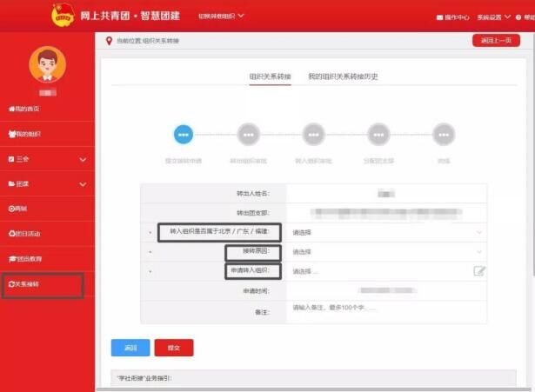Expand the 团课 sidebar menu
535x392 pixels.
coord(48,184)
